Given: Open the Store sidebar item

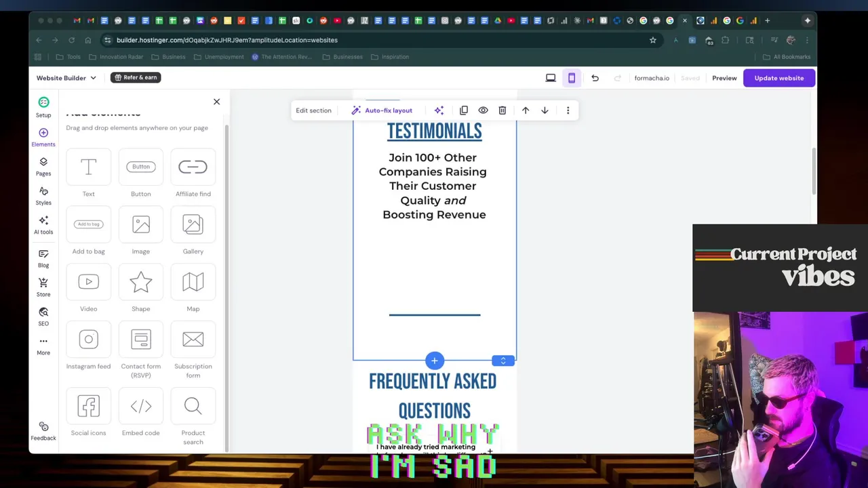Looking at the screenshot, I should [43, 287].
